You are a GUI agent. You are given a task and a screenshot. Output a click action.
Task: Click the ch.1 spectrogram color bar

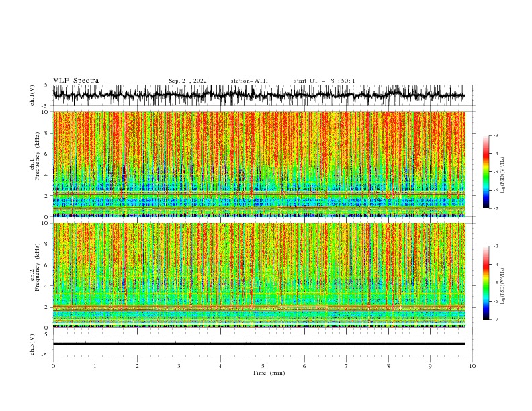(x=486, y=171)
